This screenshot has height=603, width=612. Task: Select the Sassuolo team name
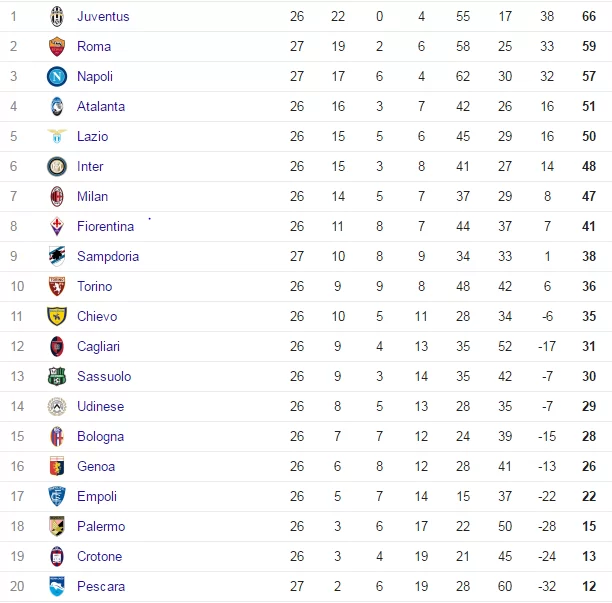(104, 376)
